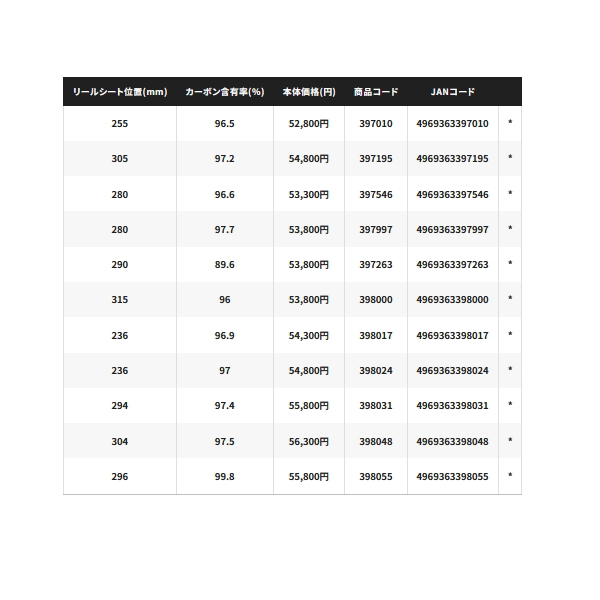The height and width of the screenshot is (600, 600).
Task: Click the JANコード column header
Action: coord(453,92)
